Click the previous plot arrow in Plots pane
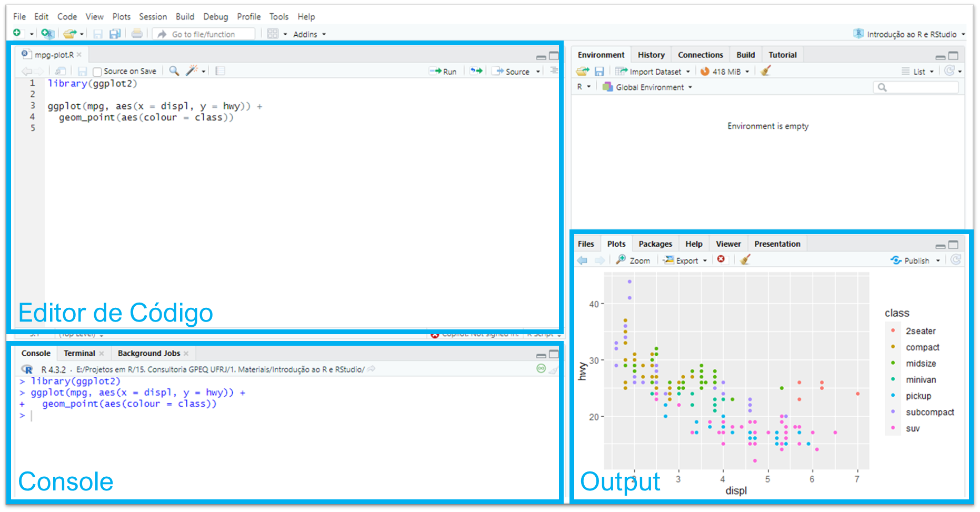 [582, 260]
